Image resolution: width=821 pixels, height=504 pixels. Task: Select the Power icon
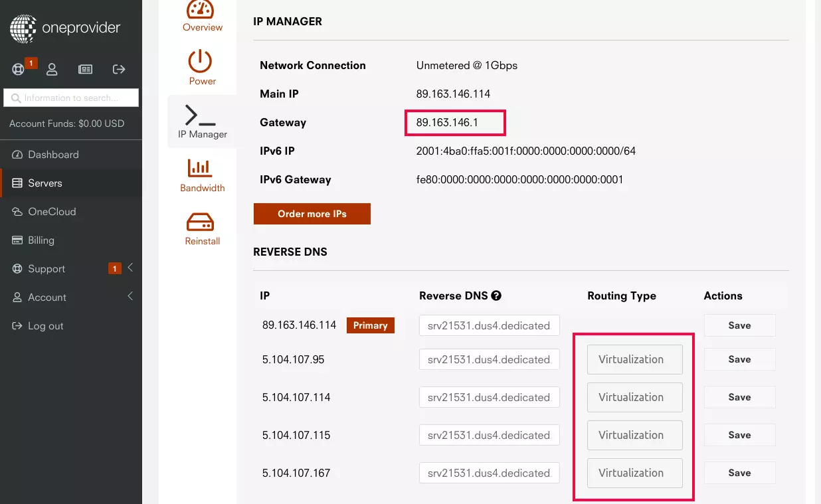[x=202, y=61]
